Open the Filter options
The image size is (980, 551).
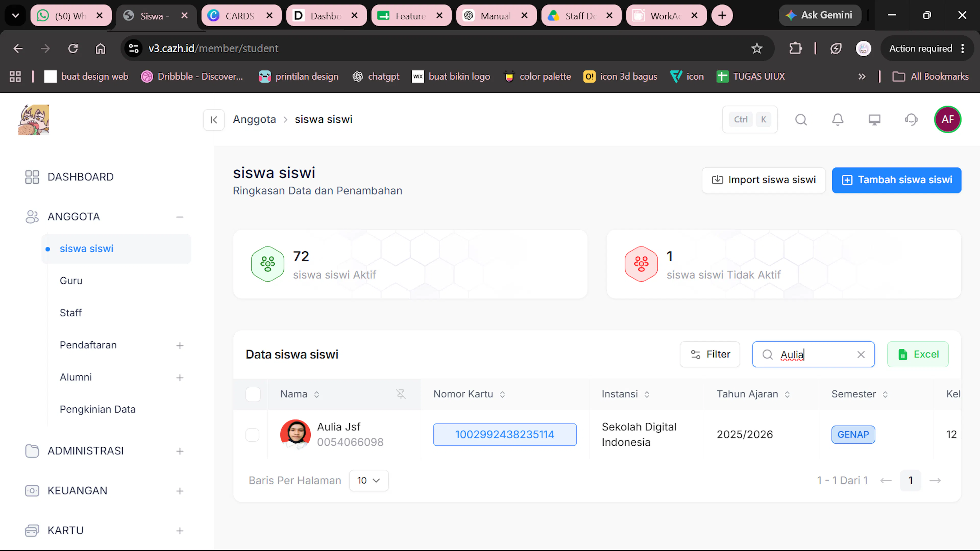coord(710,354)
